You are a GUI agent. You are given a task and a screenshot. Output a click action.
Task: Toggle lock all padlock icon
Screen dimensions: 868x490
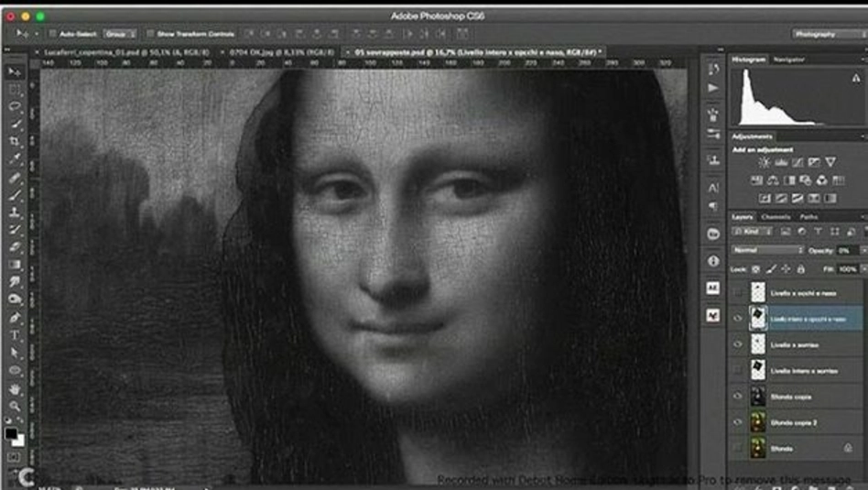tap(800, 269)
